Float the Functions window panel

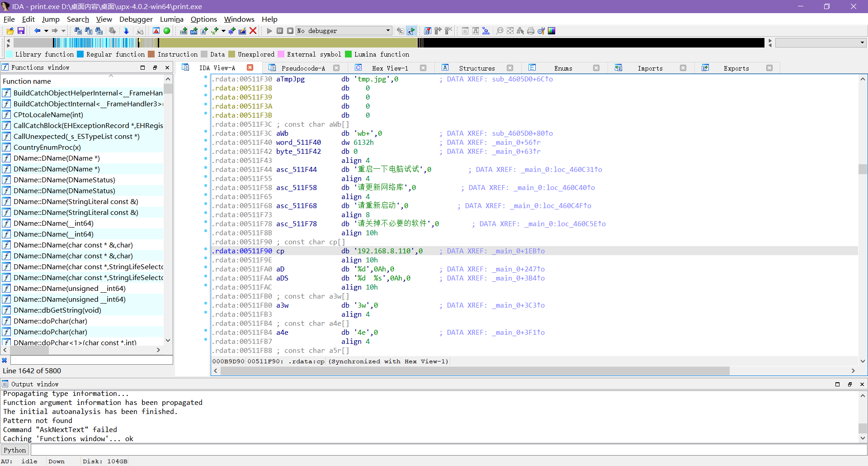(x=155, y=67)
